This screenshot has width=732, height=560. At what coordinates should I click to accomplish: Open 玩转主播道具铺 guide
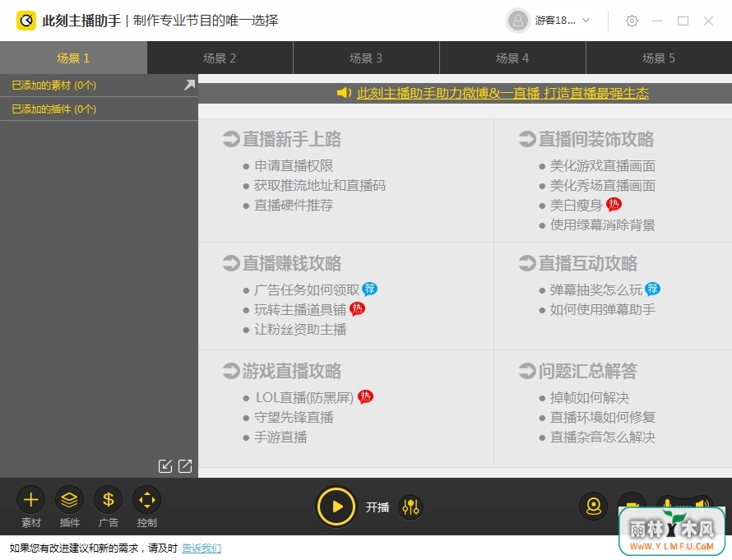point(300,309)
